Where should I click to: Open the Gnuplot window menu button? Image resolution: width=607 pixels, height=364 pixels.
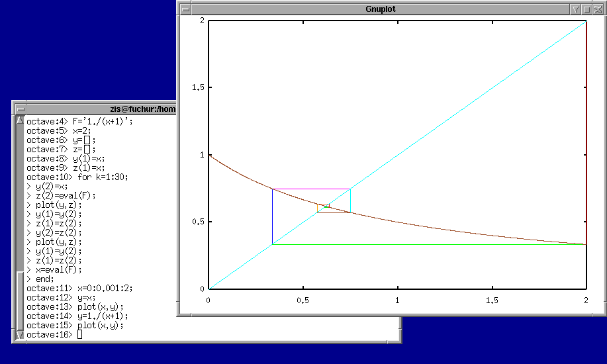185,9
